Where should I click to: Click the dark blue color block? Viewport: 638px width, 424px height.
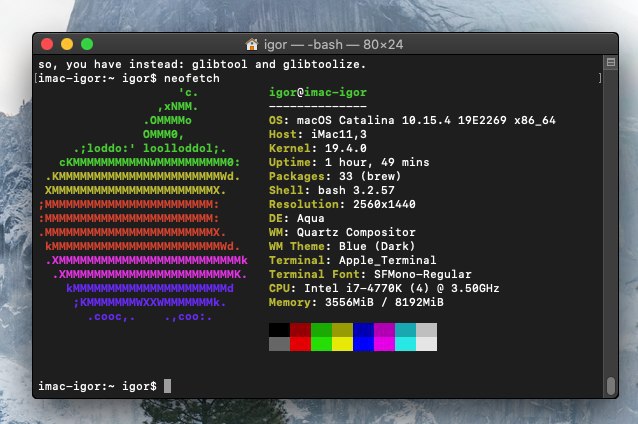point(363,330)
